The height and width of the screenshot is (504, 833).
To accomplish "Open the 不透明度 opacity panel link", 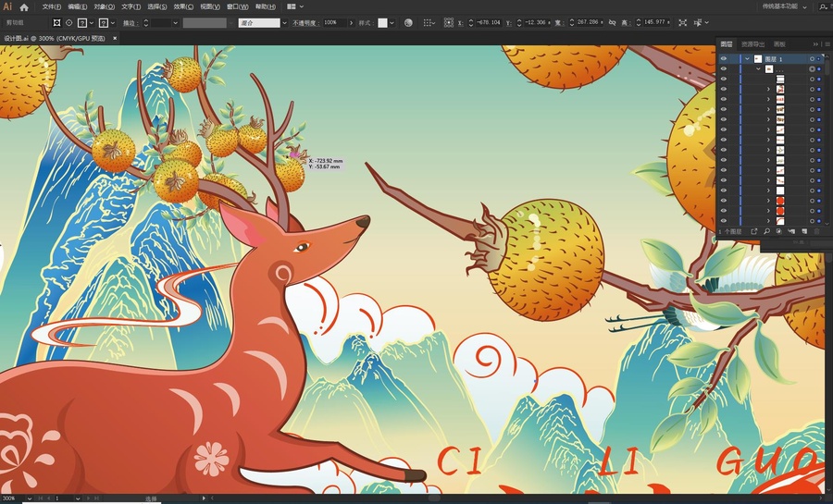I will click(306, 23).
